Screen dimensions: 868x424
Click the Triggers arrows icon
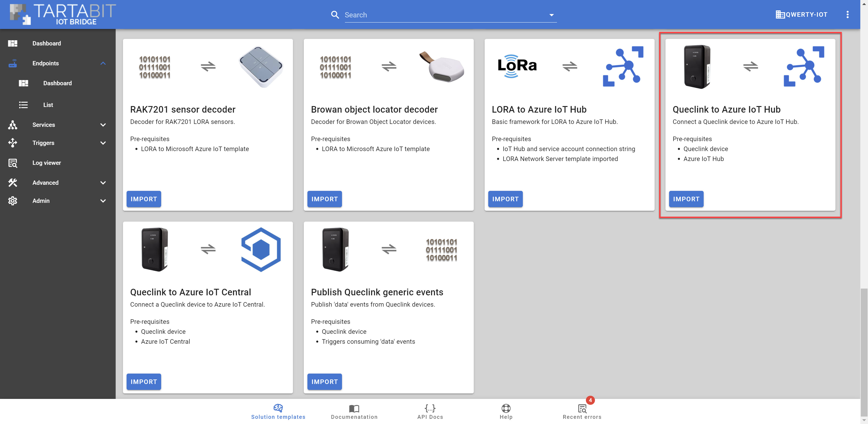tap(13, 143)
